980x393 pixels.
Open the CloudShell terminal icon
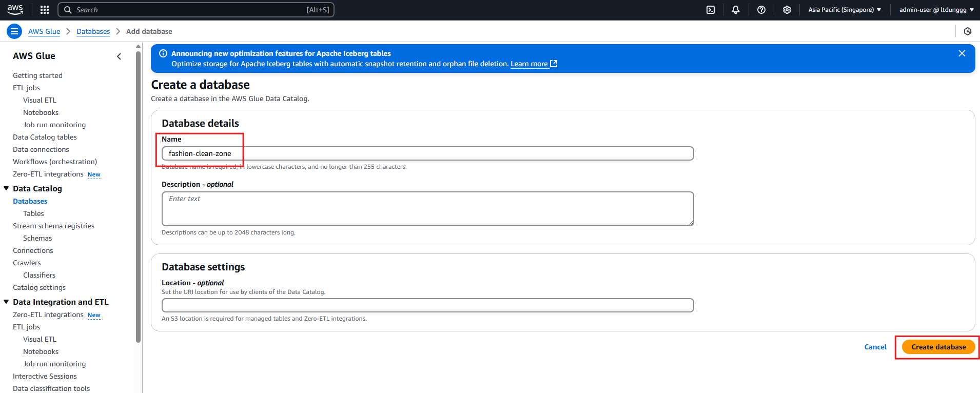(x=711, y=10)
